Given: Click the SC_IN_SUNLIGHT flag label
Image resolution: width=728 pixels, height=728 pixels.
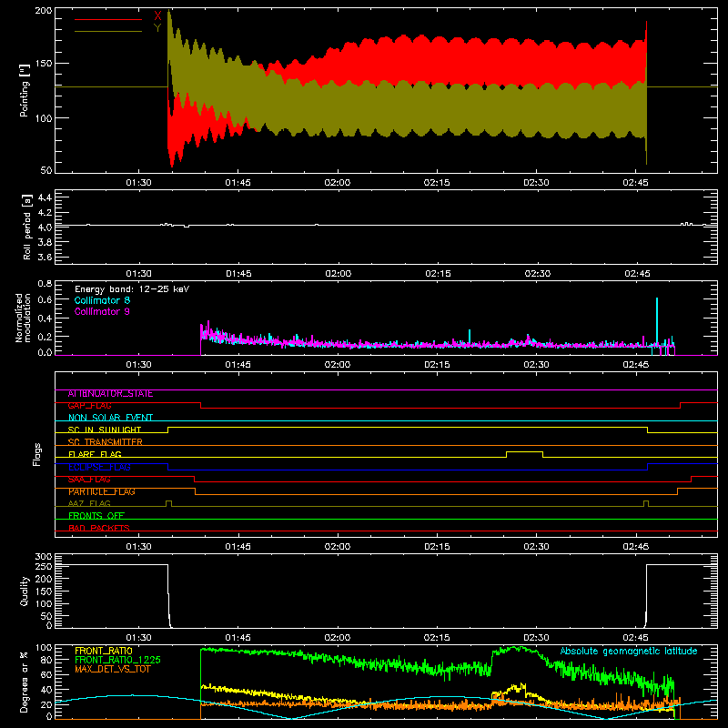Looking at the screenshot, I should (105, 430).
